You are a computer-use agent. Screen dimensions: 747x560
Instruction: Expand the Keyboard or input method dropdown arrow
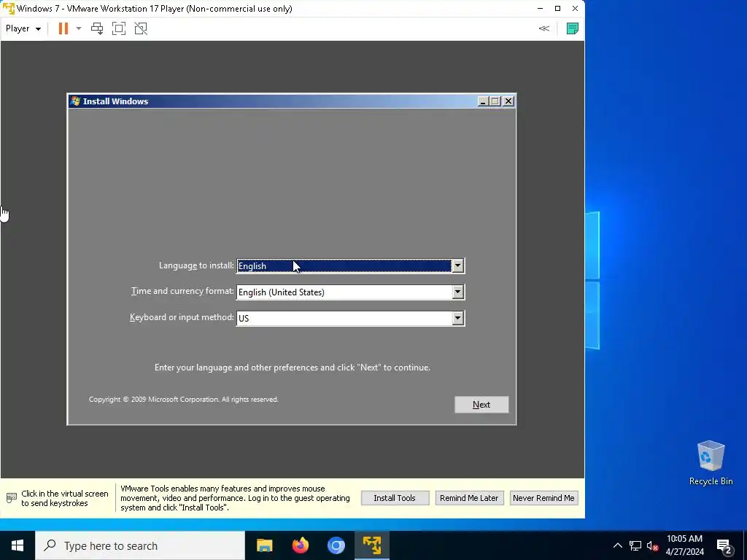tap(457, 318)
